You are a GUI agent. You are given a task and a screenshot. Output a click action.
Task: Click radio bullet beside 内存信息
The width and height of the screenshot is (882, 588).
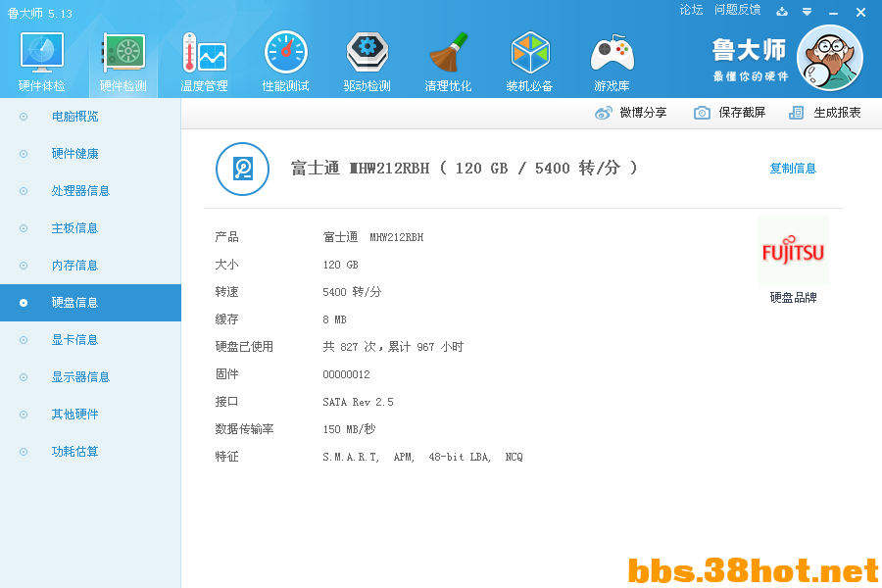click(24, 265)
